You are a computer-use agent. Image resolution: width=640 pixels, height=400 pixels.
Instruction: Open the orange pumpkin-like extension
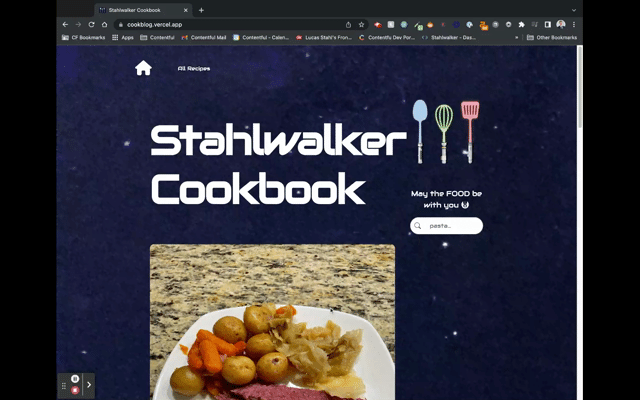point(430,25)
